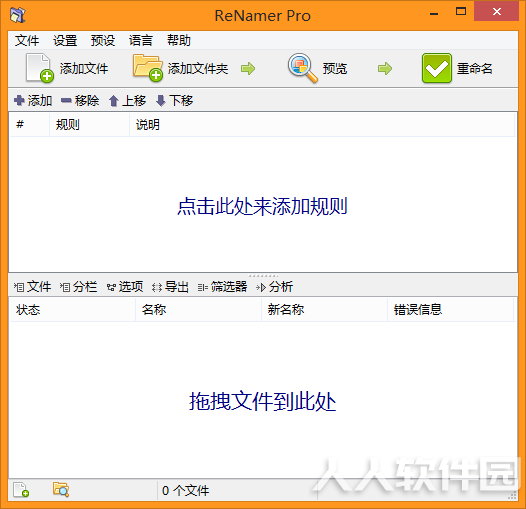Click the splitter handle between panels

[x=263, y=276]
